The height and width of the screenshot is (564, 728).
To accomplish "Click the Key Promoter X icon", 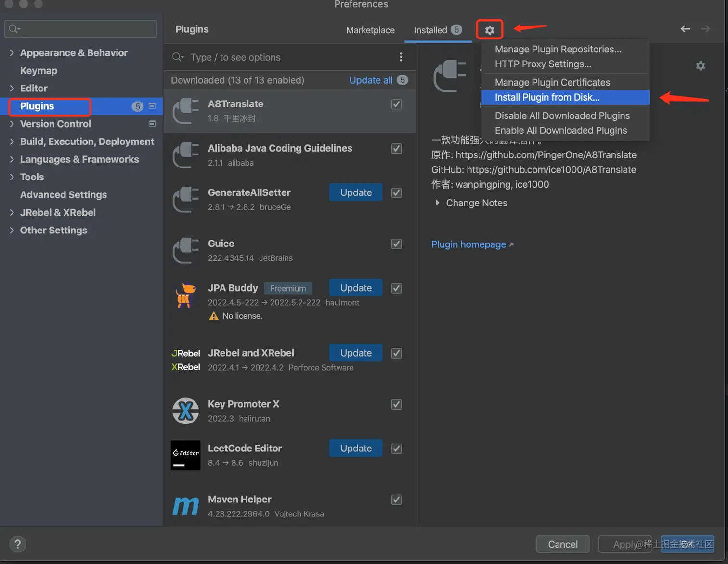I will 186,411.
